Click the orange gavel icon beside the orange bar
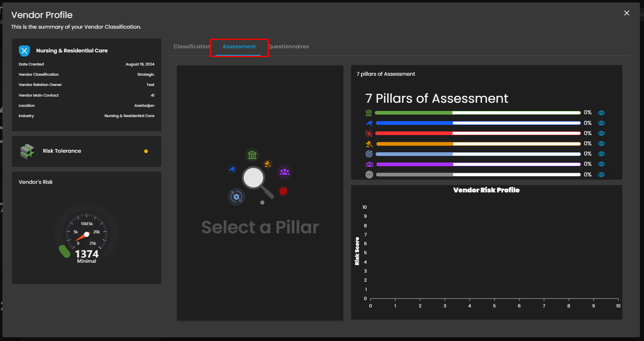 tap(369, 144)
